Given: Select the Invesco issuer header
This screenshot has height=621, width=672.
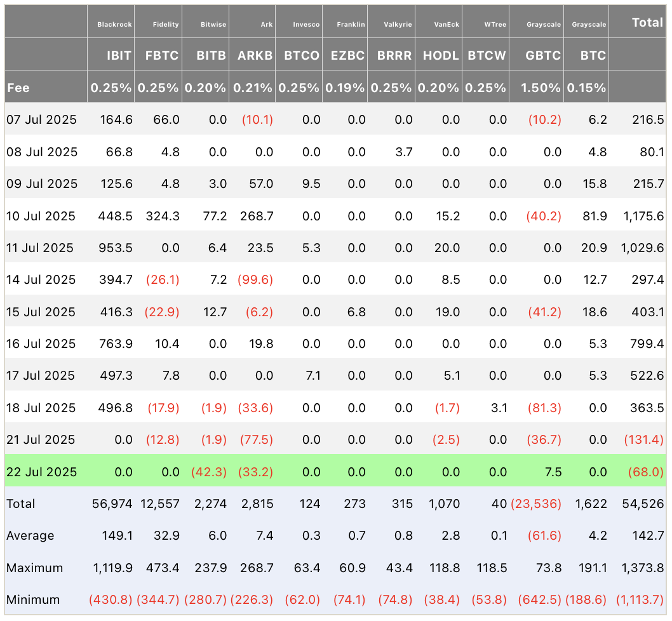Looking at the screenshot, I should (x=306, y=24).
